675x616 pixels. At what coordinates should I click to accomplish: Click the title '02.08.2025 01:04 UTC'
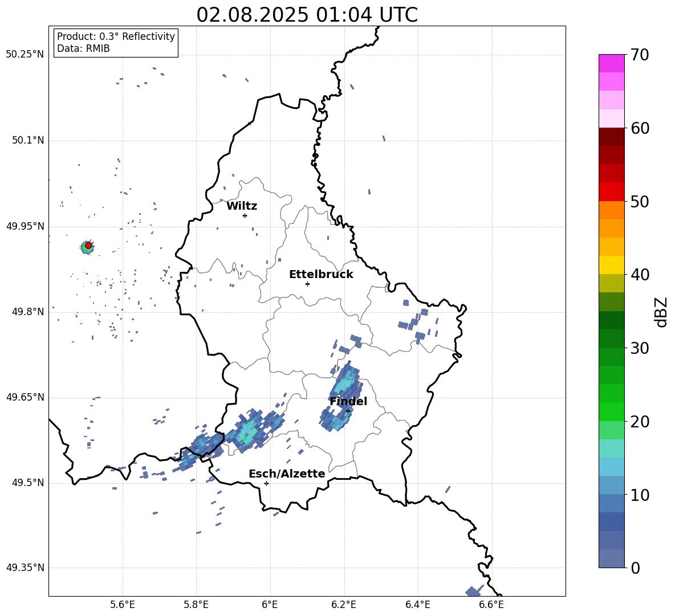[x=307, y=15]
